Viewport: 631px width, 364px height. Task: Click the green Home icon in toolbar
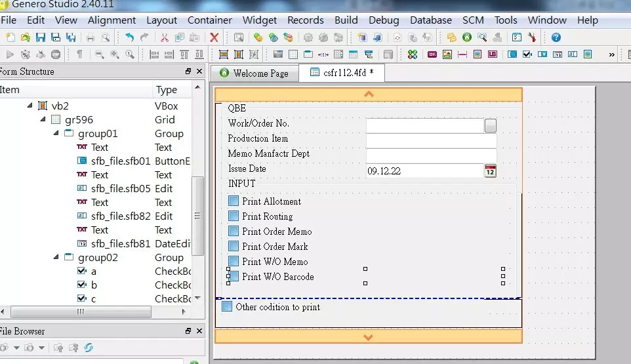(x=466, y=37)
